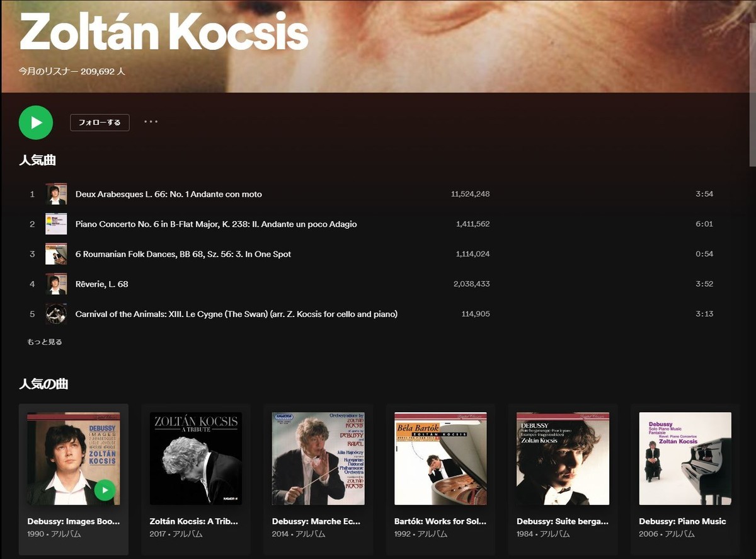
Task: Select the Rêverie, L. 68 track
Action: pyautogui.click(x=372, y=284)
